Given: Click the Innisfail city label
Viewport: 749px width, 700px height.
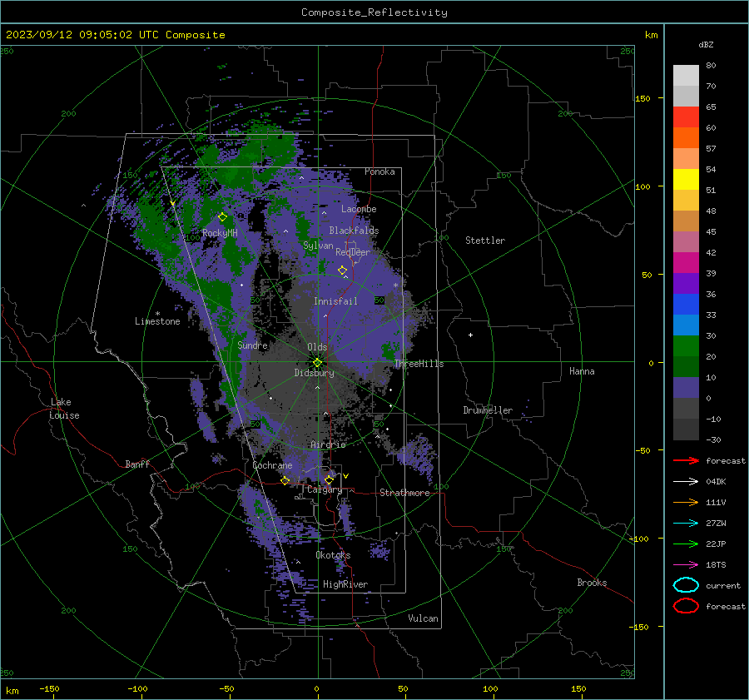Looking at the screenshot, I should (335, 301).
